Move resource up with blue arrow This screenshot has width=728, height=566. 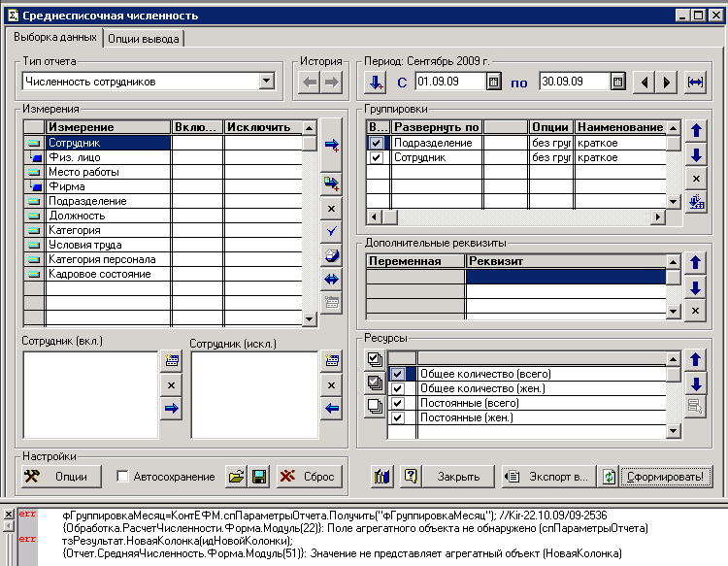click(695, 359)
